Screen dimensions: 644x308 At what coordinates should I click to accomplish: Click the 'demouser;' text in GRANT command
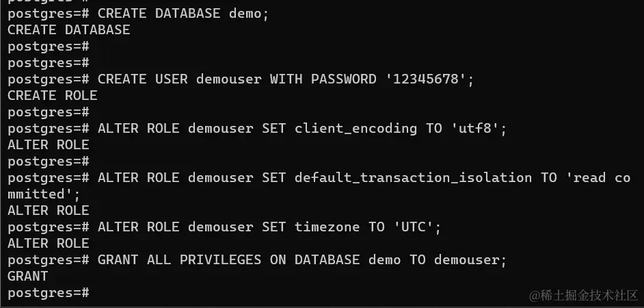tap(470, 260)
